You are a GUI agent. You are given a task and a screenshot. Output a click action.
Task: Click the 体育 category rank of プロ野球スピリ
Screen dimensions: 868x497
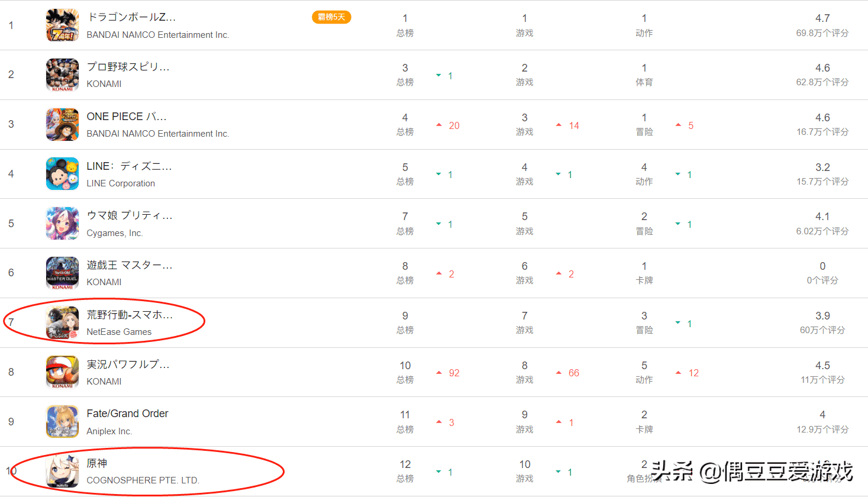coord(644,75)
